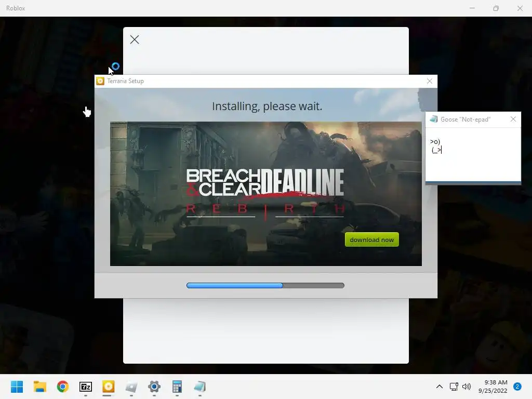Open Google Chrome from the taskbar
Screen dimensions: 532x399
pos(63,387)
